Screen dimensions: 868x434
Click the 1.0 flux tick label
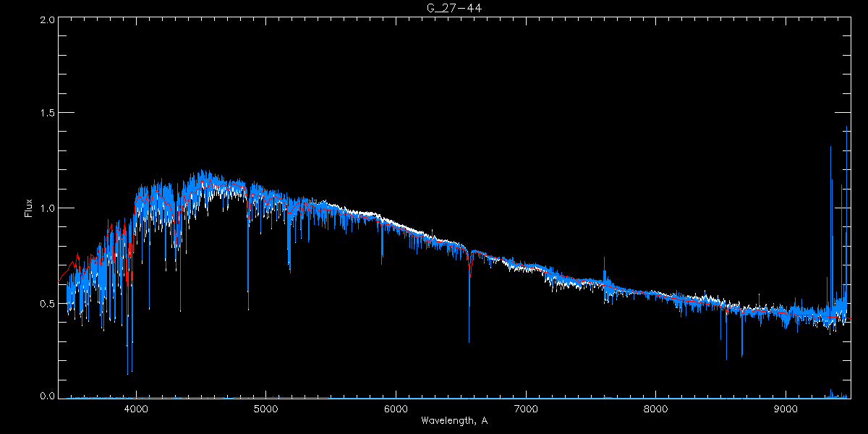pyautogui.click(x=47, y=208)
